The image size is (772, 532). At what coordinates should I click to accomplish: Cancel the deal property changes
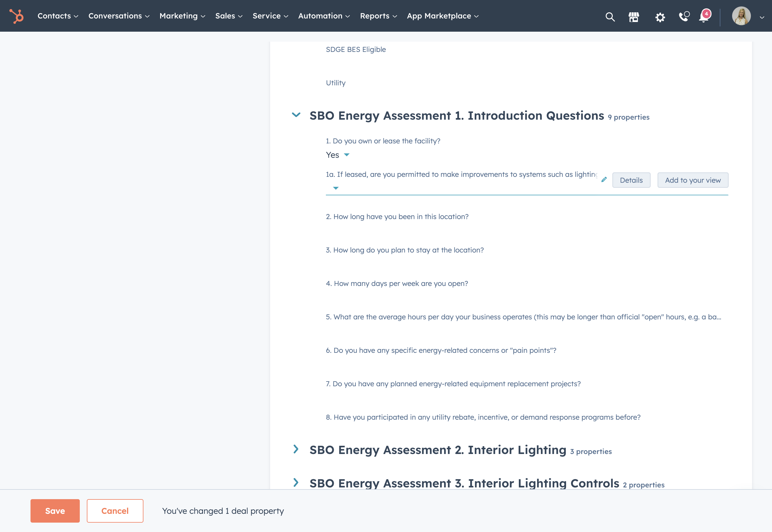pos(115,511)
